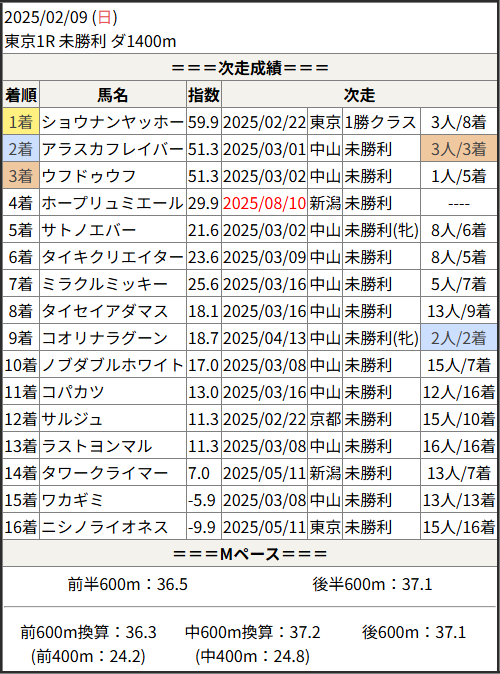The width and height of the screenshot is (500, 674).
Task: Click next-race date 2025/05/11 for タワークライマー
Action: click(x=264, y=473)
